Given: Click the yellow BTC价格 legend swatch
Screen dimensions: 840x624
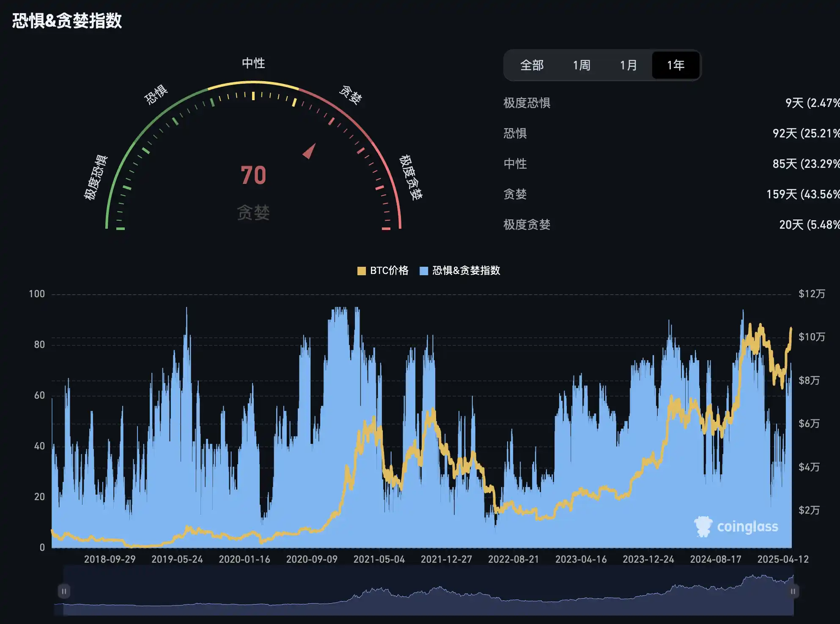Looking at the screenshot, I should click(x=362, y=271).
